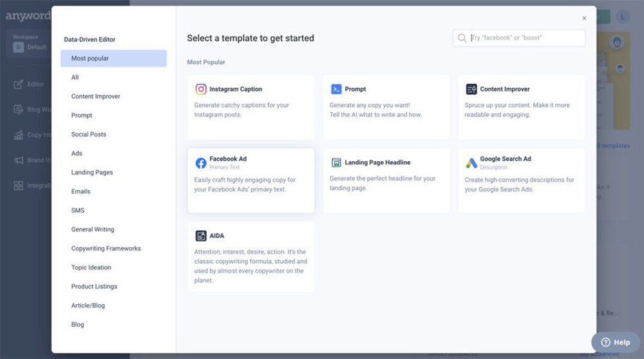The height and width of the screenshot is (359, 644).
Task: Open the Content Improver category in the list
Action: click(x=96, y=96)
